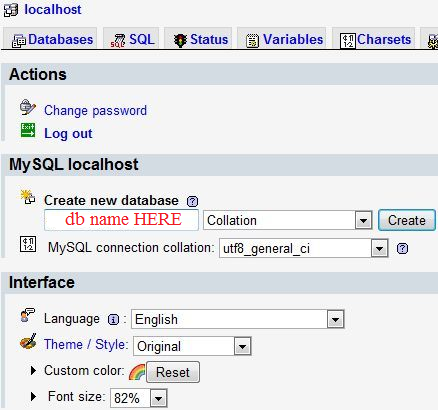Open the localhost server link
This screenshot has width=438, height=410.
(x=53, y=9)
